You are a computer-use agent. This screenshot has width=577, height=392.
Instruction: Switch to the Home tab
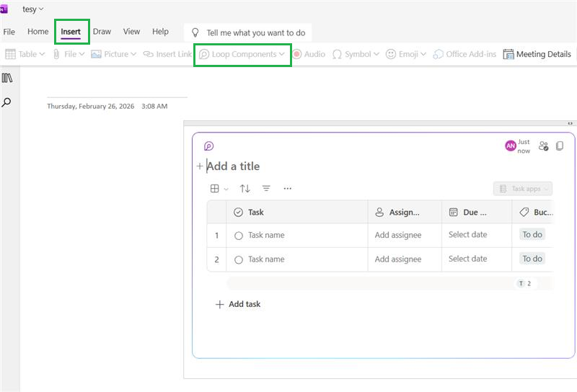point(38,32)
